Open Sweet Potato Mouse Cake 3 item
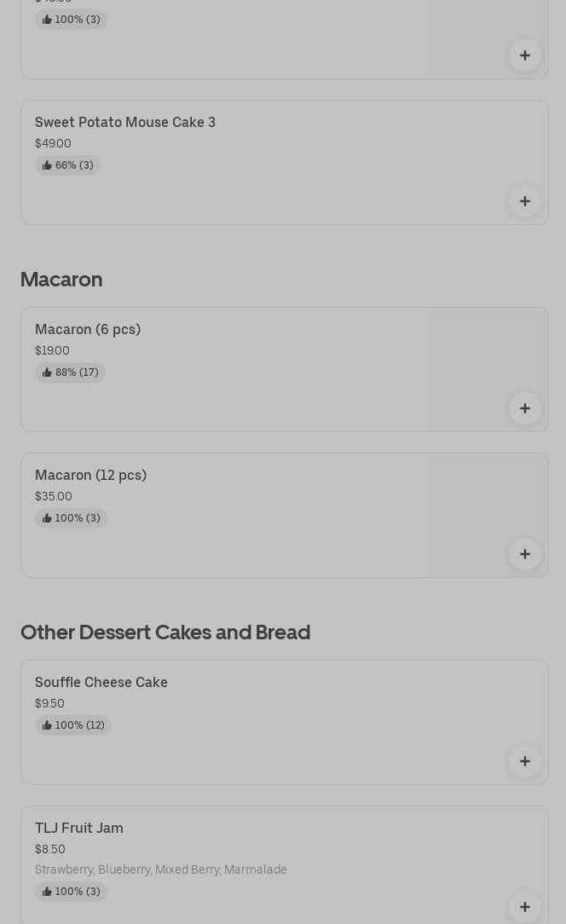This screenshot has height=924, width=566. pyautogui.click(x=125, y=123)
